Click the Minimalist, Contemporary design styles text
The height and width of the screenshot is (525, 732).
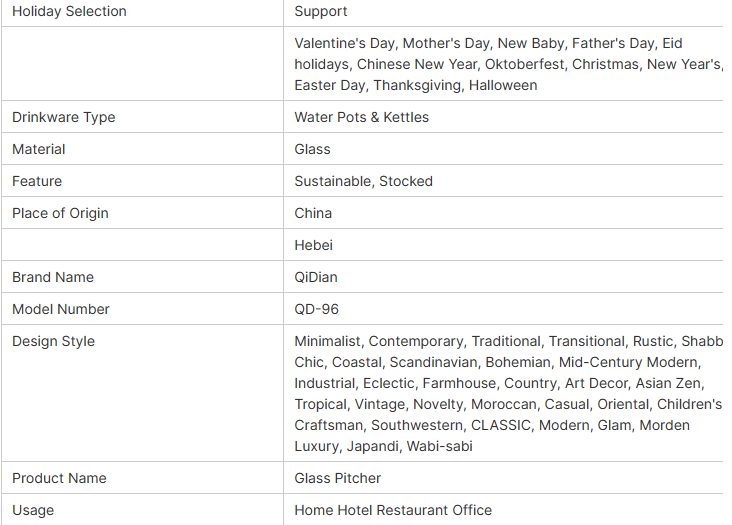coord(508,393)
